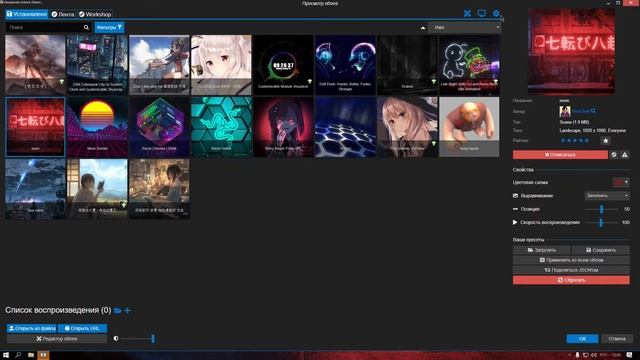The height and width of the screenshot is (360, 640).
Task: Select the Your name comet sky wallpaper
Action: click(x=35, y=189)
